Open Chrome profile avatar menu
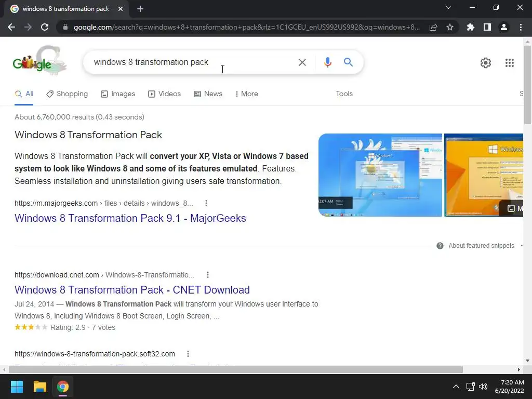This screenshot has height=399, width=532. click(x=504, y=27)
